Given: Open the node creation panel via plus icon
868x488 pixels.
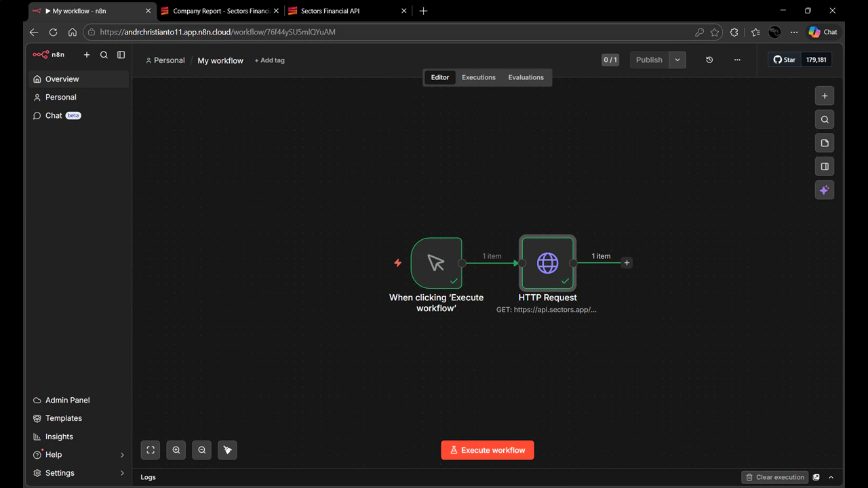Looking at the screenshot, I should coord(825,96).
